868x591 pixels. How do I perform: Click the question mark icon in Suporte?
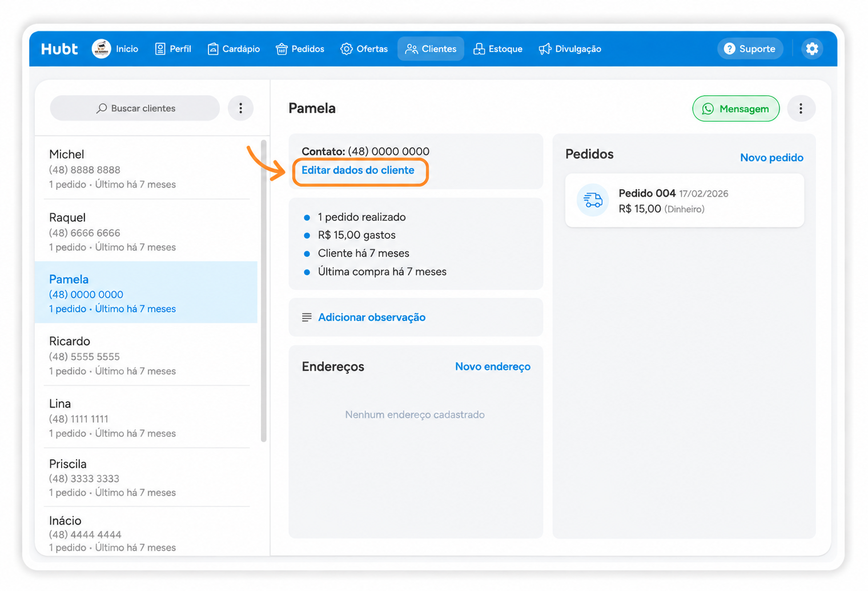coord(730,49)
